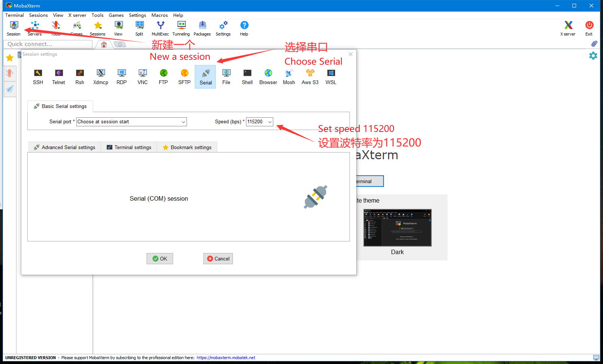
Task: Click the MultiExec toolbar icon
Action: pyautogui.click(x=160, y=28)
